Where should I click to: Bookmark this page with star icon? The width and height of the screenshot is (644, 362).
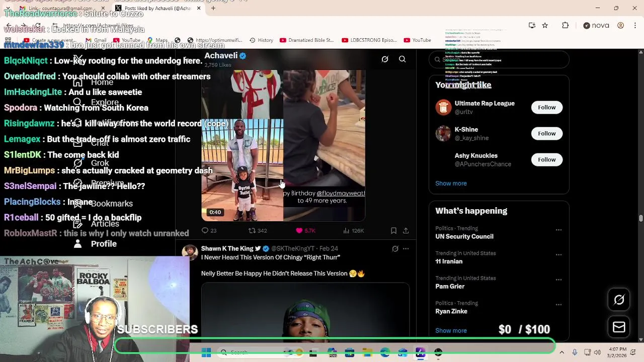click(x=545, y=26)
